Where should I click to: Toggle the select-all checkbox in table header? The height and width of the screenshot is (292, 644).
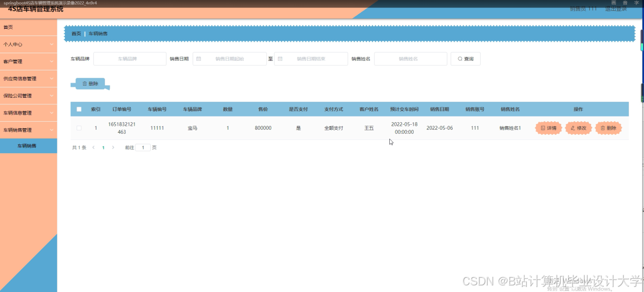point(79,109)
